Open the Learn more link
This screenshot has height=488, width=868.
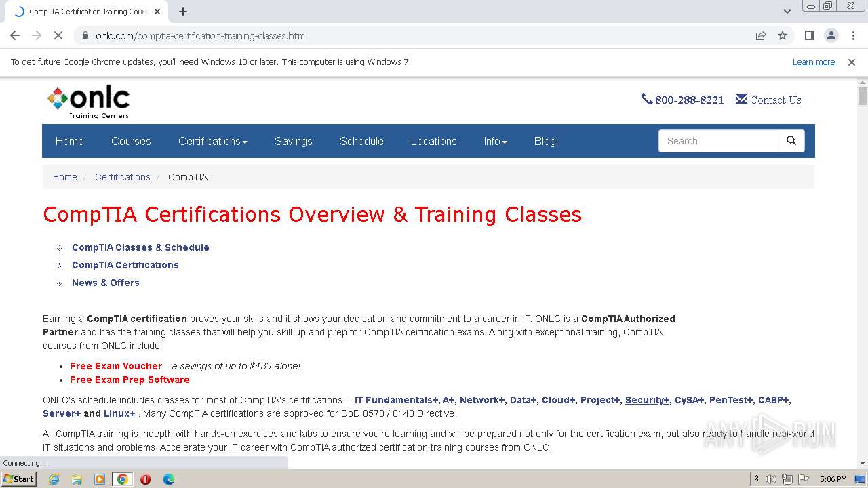pos(814,62)
